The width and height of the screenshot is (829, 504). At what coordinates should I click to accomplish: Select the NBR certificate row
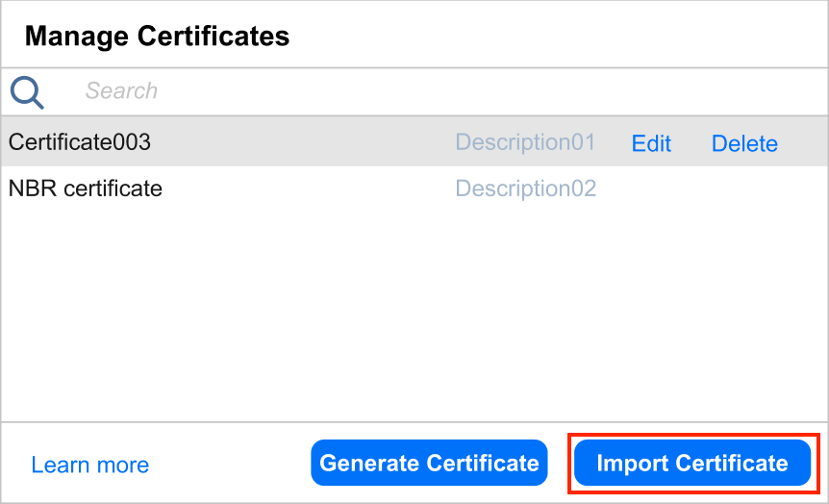point(289,189)
